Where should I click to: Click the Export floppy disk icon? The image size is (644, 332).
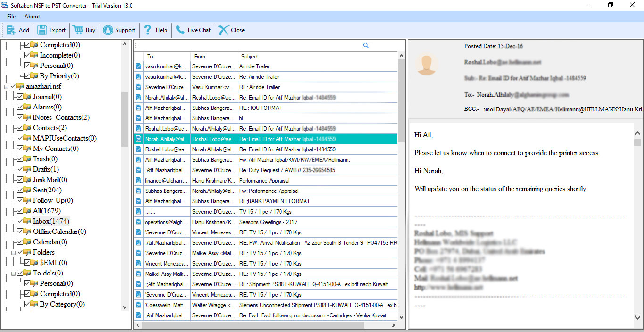(42, 30)
